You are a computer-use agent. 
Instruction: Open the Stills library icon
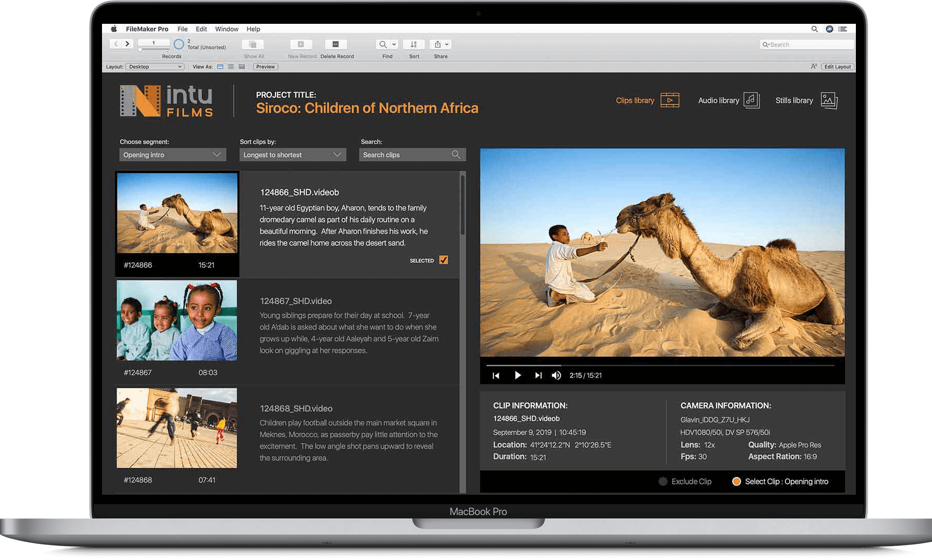(x=828, y=100)
